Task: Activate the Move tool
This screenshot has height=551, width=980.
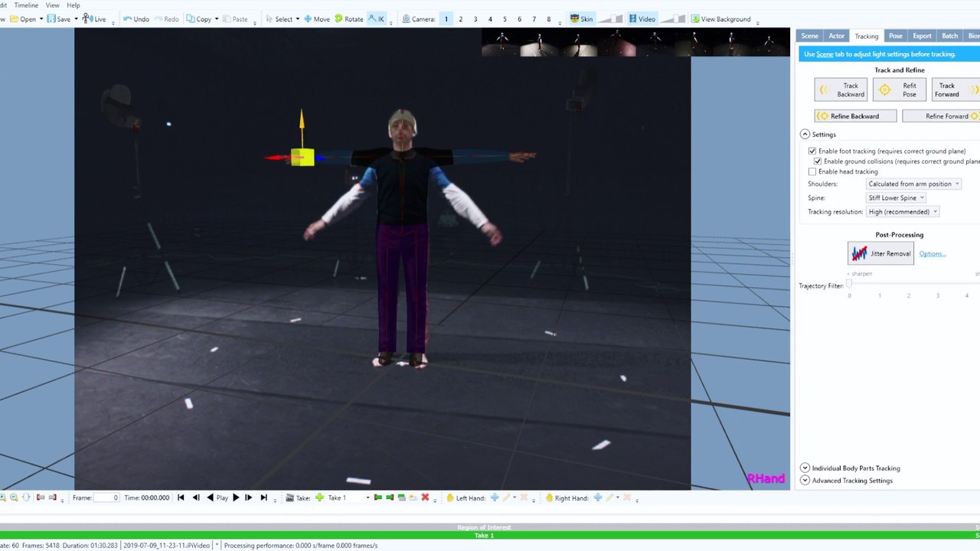Action: point(317,19)
